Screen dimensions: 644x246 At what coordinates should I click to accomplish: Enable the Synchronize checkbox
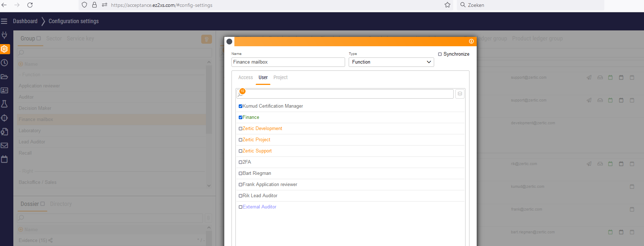pyautogui.click(x=440, y=54)
